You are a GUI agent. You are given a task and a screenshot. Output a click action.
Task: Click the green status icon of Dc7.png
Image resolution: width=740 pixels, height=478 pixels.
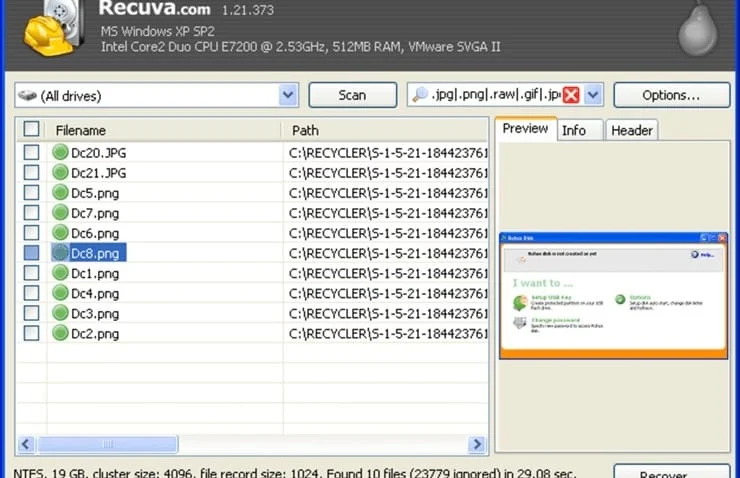point(60,213)
